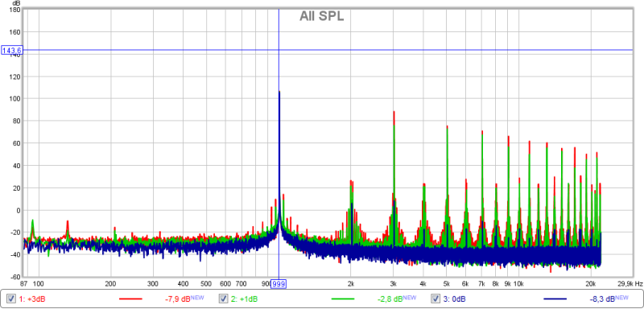Click the 5k harmonic peak
The image size is (644, 309).
point(447,126)
